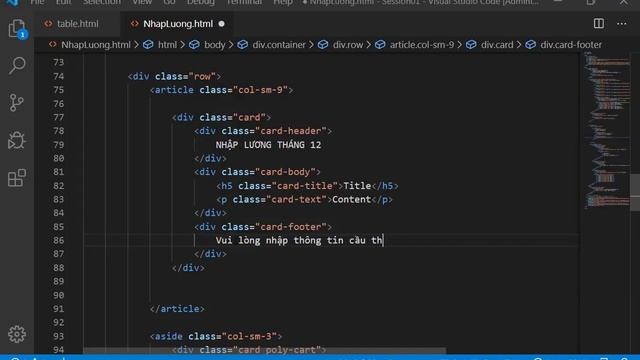
Task: Open the editor More Actions menu
Action: pyautogui.click(x=622, y=24)
